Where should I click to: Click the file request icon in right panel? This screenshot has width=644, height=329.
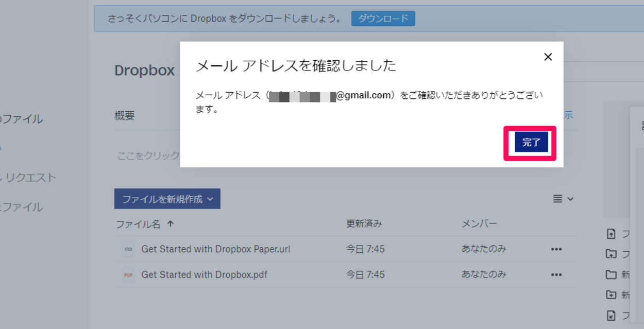click(x=611, y=316)
